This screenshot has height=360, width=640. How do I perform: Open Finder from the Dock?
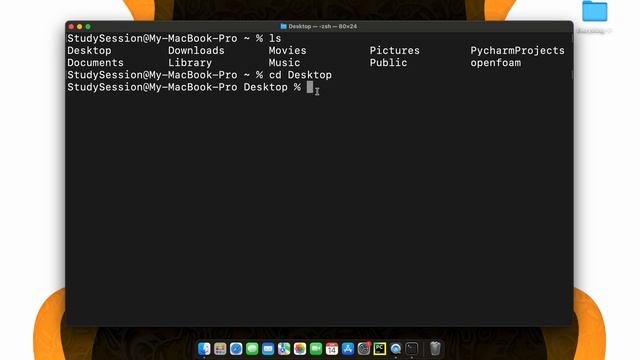(x=204, y=349)
